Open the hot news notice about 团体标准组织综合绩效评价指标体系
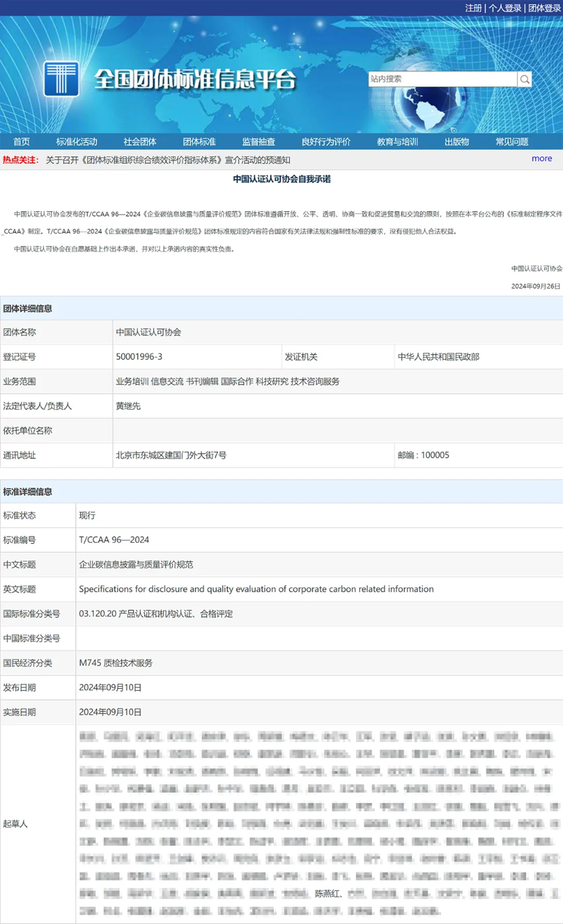563x924 pixels. 168,160
